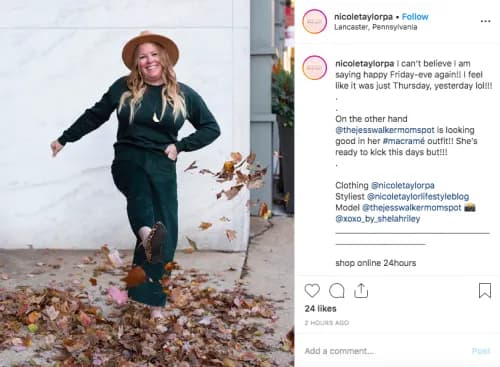Screen dimensions: 500x367
Task: Visit the @nicoletaylorlifestyleblog stylist mention
Action: (418, 196)
